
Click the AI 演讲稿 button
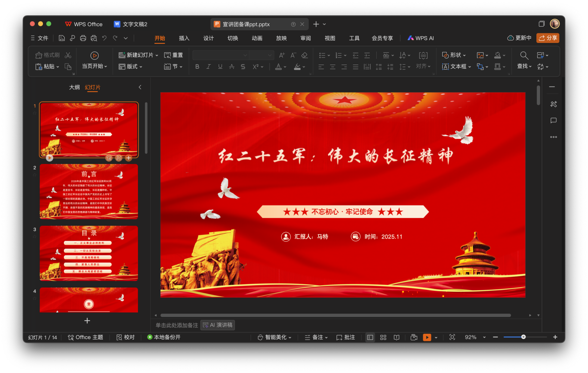218,325
